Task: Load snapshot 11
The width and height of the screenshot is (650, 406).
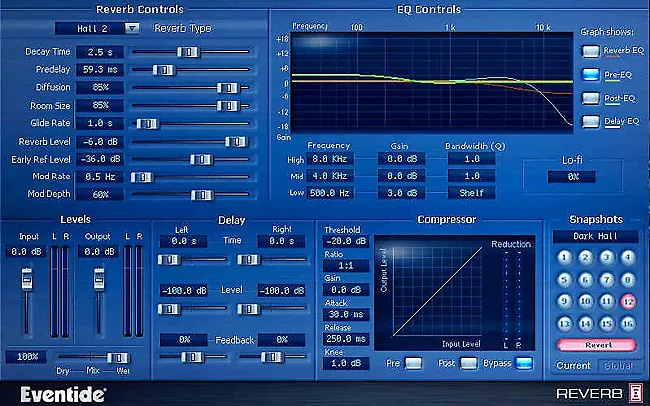Action: click(x=606, y=301)
